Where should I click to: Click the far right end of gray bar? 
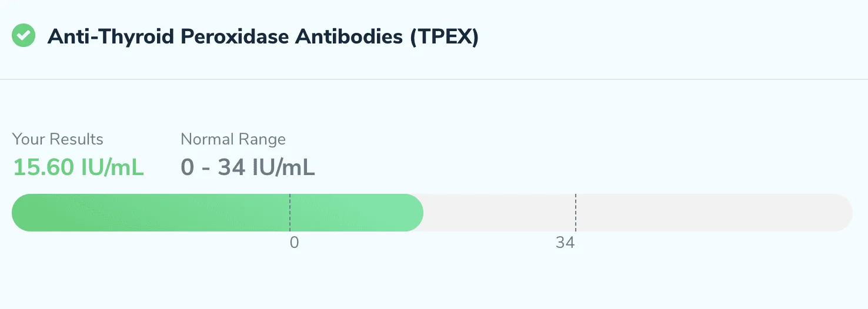point(843,213)
